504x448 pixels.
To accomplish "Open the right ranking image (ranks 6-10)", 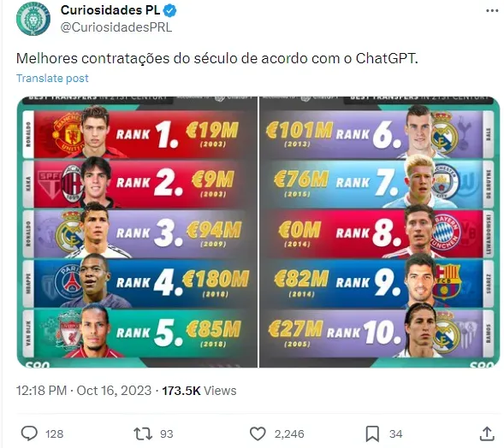I will point(380,232).
